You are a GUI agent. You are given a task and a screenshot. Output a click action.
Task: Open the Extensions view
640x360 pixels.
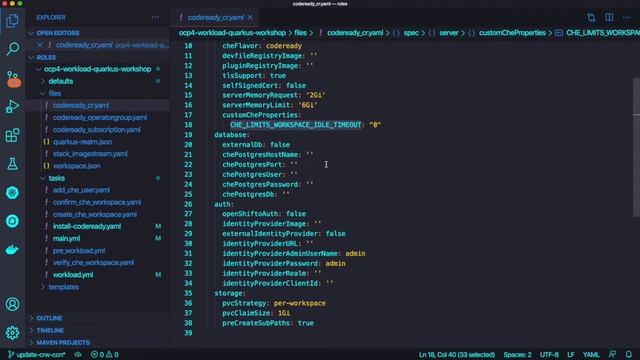point(12,135)
